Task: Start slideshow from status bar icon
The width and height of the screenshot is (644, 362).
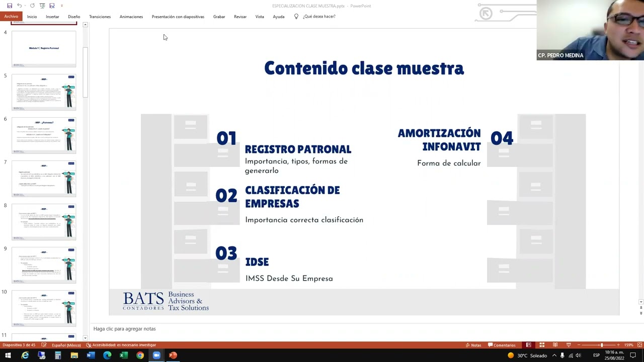Action: point(569,345)
